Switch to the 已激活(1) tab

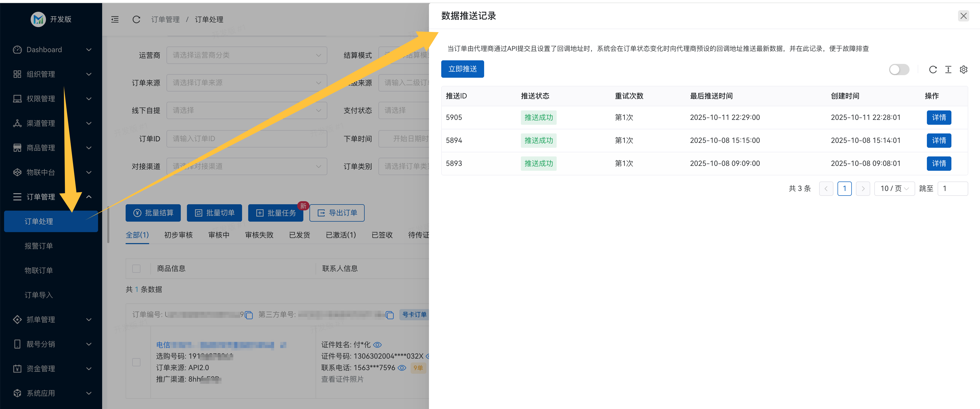(340, 235)
